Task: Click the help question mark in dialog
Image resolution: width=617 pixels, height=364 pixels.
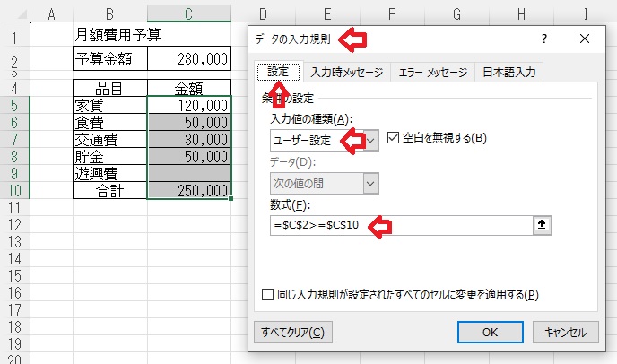Action: coord(543,40)
